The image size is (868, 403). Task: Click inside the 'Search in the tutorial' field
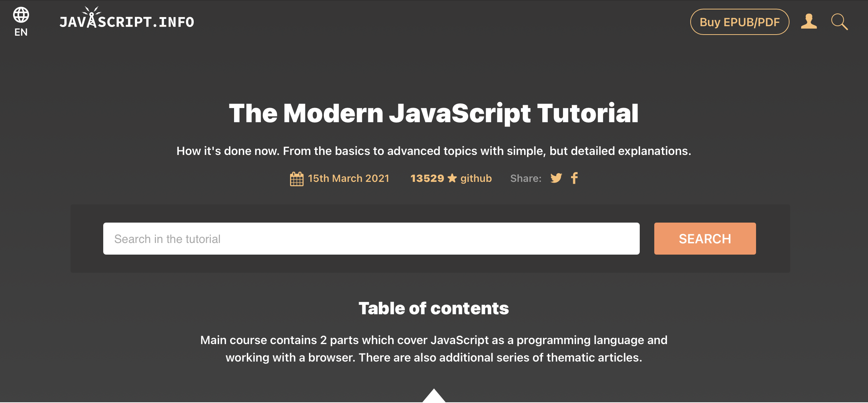coord(371,238)
